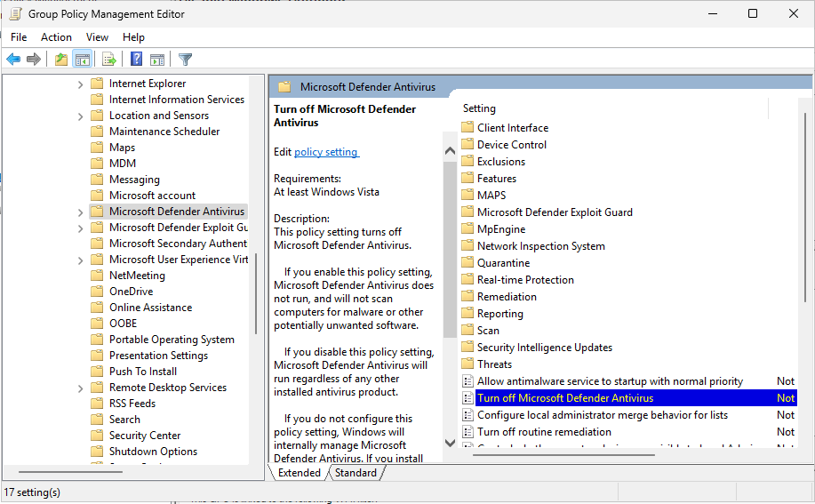The height and width of the screenshot is (504, 815).
Task: Click the Forward arrow toolbar icon
Action: [x=34, y=60]
